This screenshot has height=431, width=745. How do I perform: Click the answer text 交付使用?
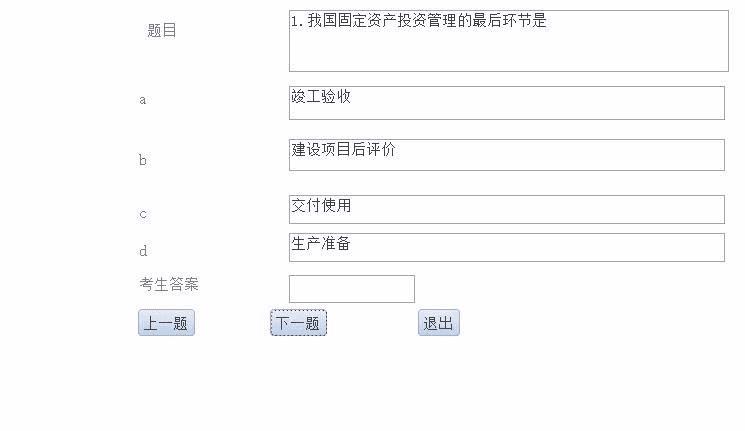(321, 206)
